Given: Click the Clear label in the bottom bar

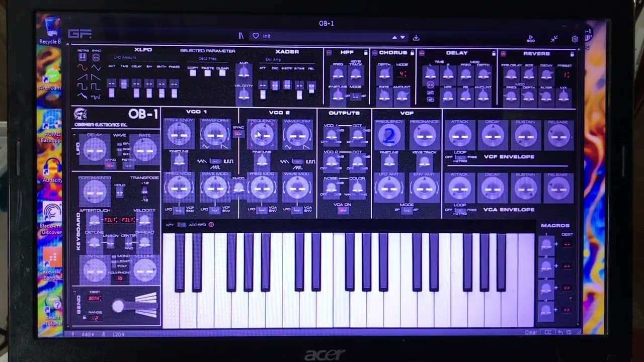Looking at the screenshot, I should coord(531,332).
